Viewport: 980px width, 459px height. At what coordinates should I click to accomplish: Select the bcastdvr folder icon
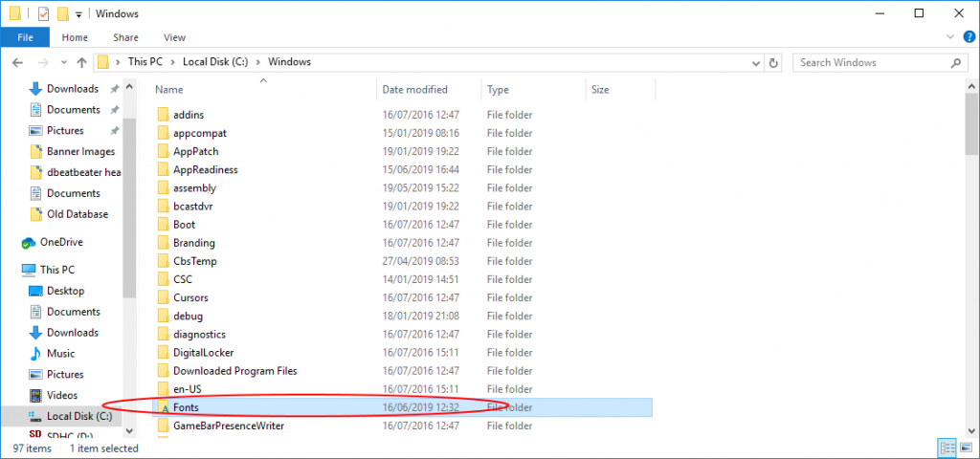163,207
